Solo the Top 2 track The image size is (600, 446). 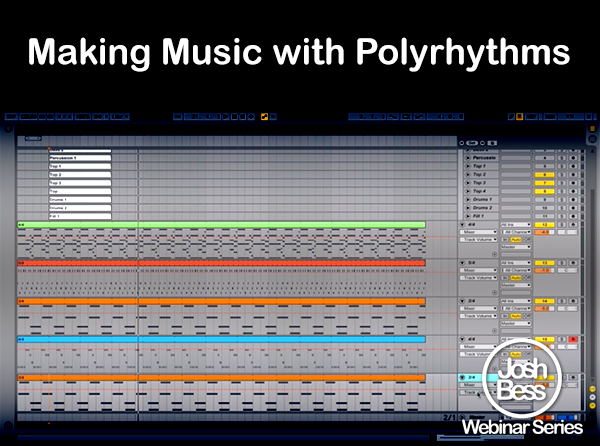click(561, 175)
